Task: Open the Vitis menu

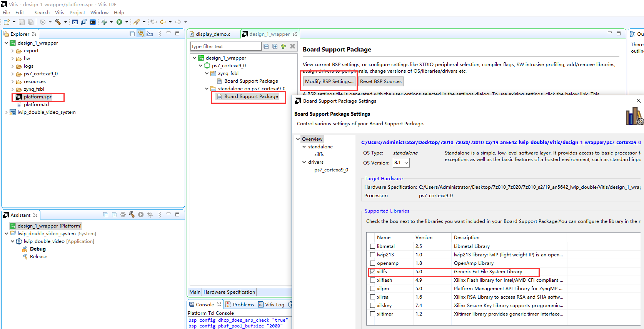Action: pyautogui.click(x=60, y=13)
